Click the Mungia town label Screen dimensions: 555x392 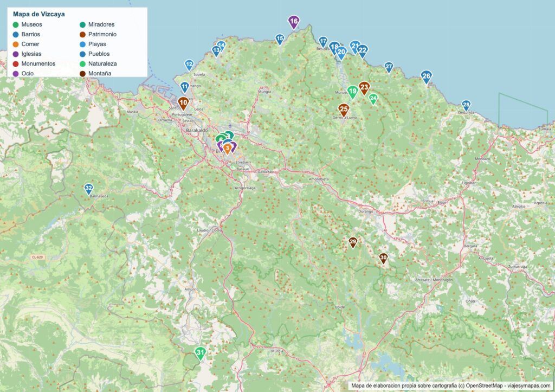[x=264, y=92]
